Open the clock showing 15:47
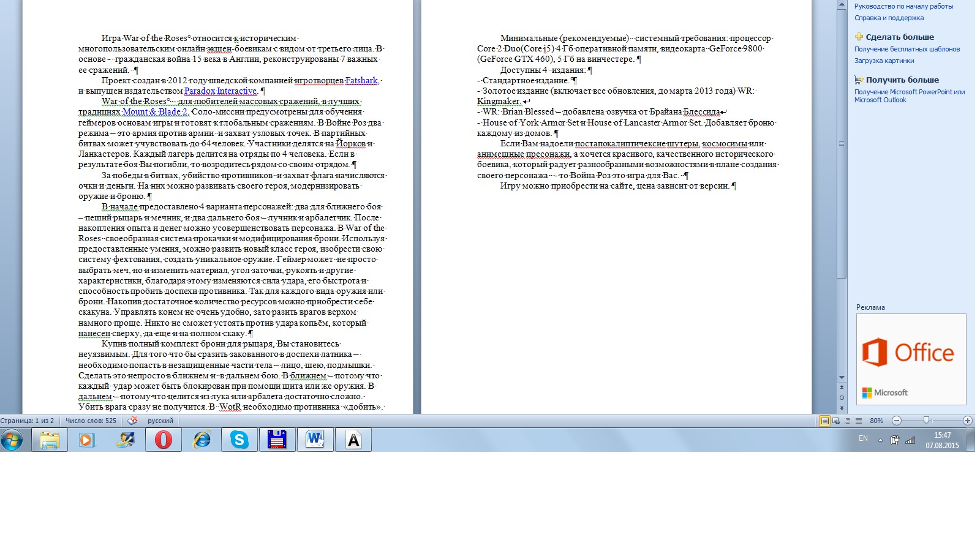The image size is (980, 551). 942,440
